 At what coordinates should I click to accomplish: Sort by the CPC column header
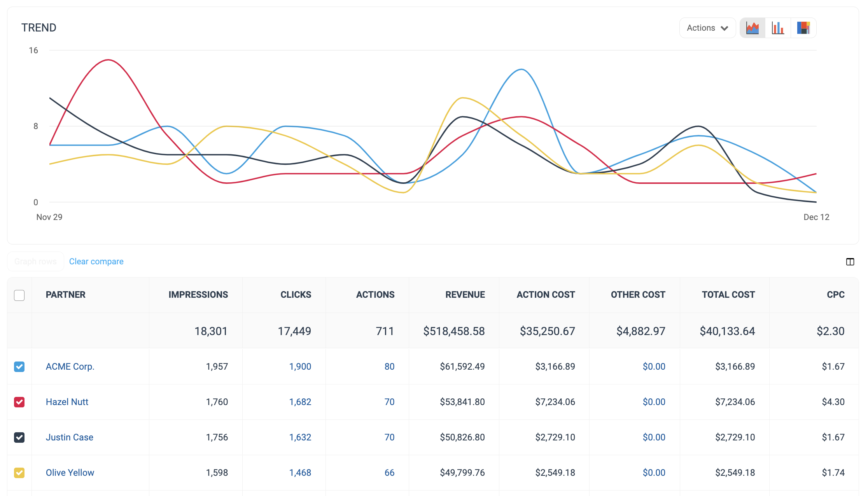point(835,295)
